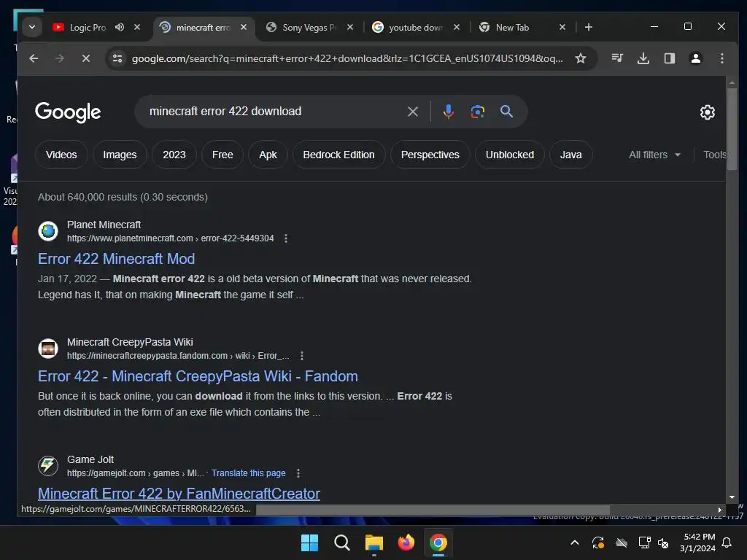Go back to previous page

tap(34, 58)
